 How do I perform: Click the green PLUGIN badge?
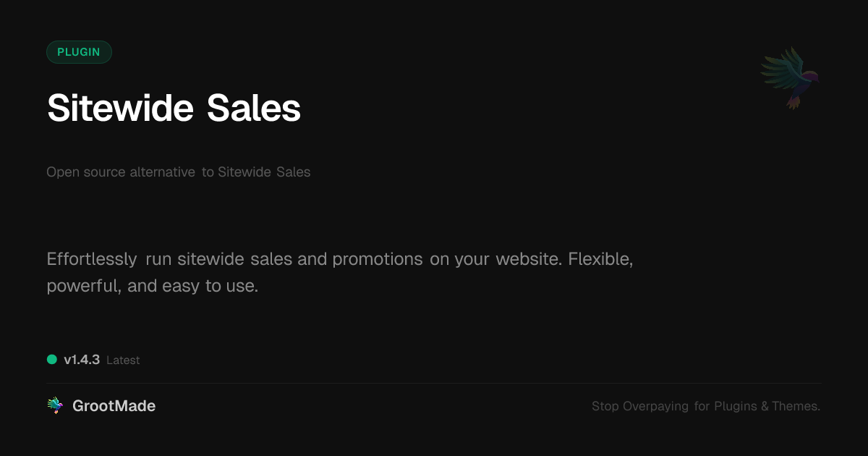[79, 52]
